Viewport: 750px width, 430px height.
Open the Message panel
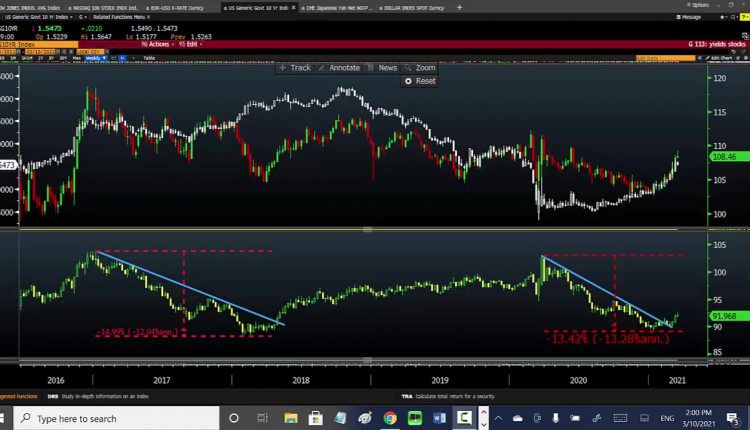click(688, 17)
